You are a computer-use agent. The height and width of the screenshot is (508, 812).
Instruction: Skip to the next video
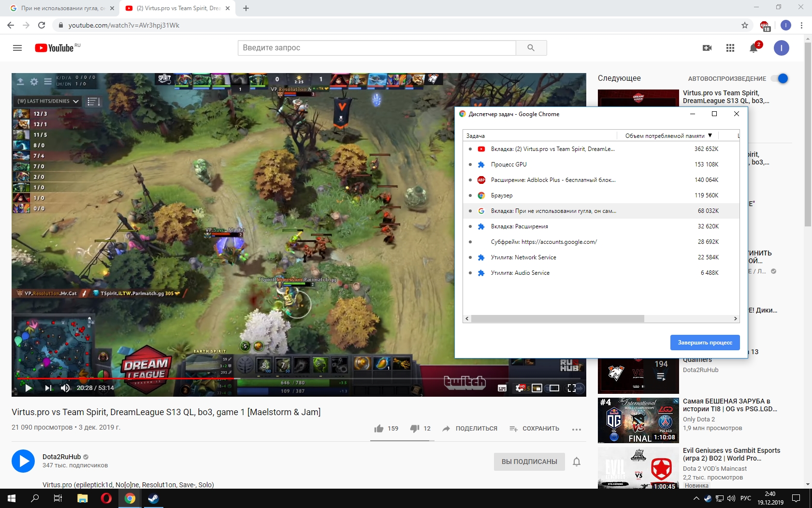[x=48, y=388]
